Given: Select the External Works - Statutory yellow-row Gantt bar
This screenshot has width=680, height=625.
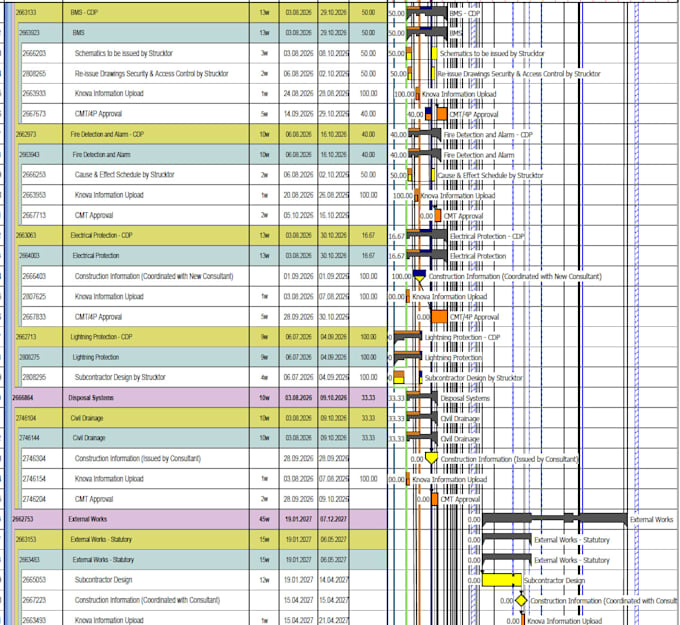Looking at the screenshot, I should (x=507, y=539).
